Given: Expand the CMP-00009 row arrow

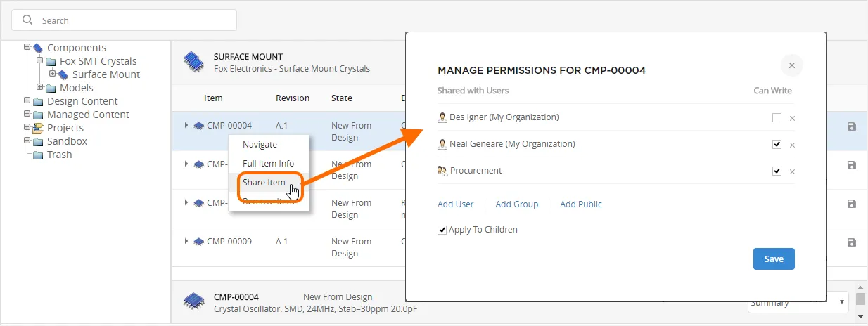Looking at the screenshot, I should (186, 241).
